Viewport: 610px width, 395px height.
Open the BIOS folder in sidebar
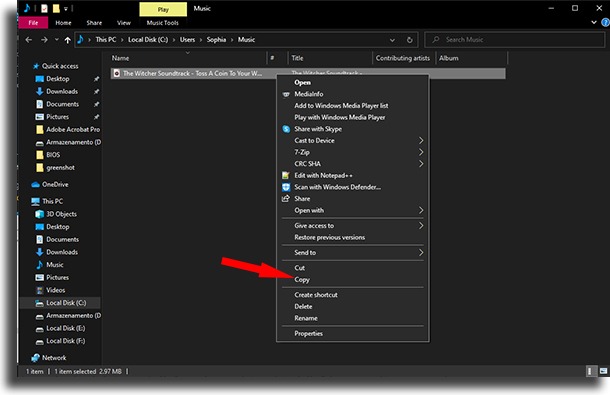tap(53, 154)
